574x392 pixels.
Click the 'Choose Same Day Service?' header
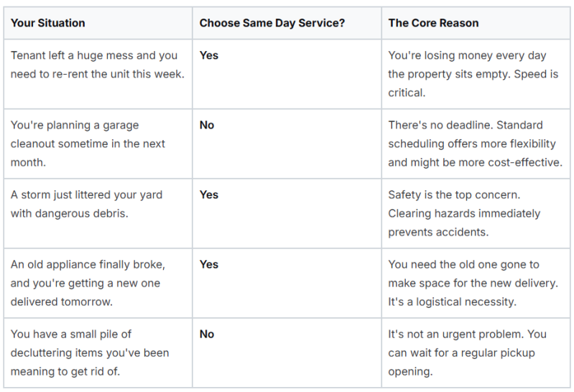point(272,23)
